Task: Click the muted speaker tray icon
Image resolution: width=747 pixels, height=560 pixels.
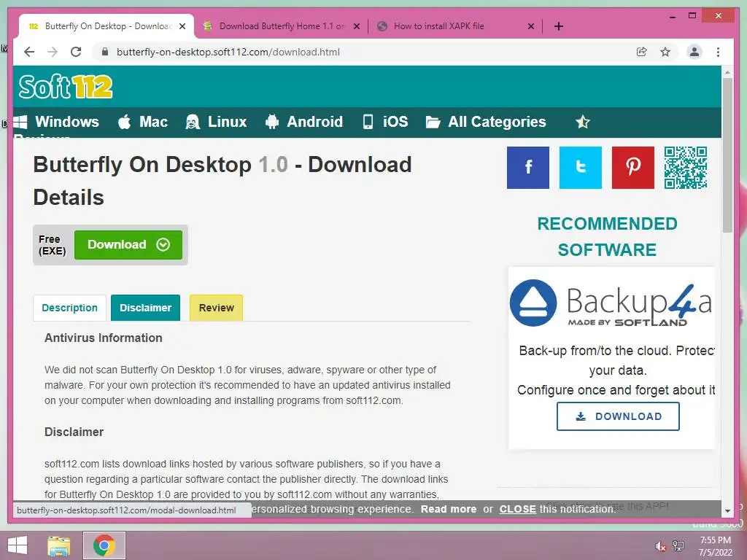Action: (x=660, y=546)
